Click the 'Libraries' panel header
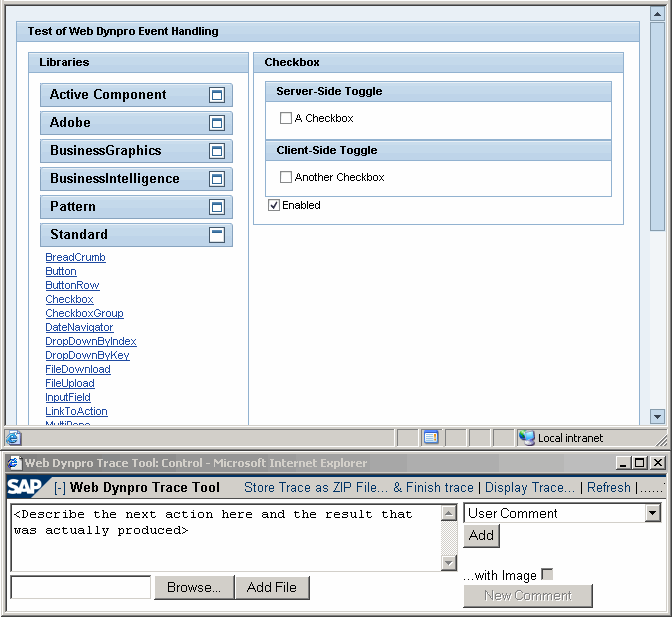672x617 pixels. pyautogui.click(x=138, y=63)
